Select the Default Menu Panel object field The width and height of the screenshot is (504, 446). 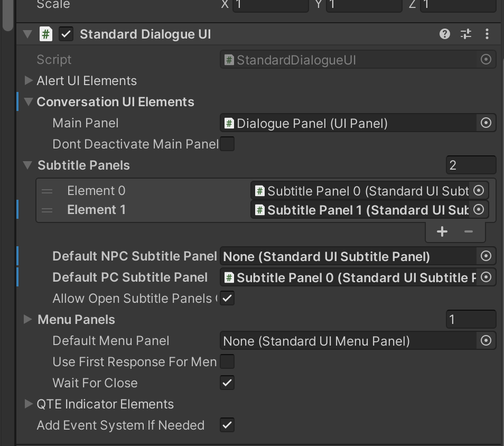point(358,341)
